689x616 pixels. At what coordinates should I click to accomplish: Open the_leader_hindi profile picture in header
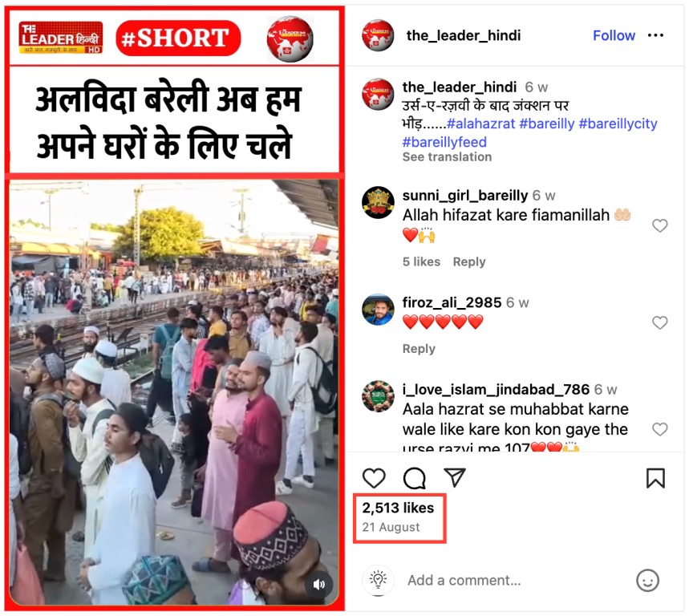point(378,35)
